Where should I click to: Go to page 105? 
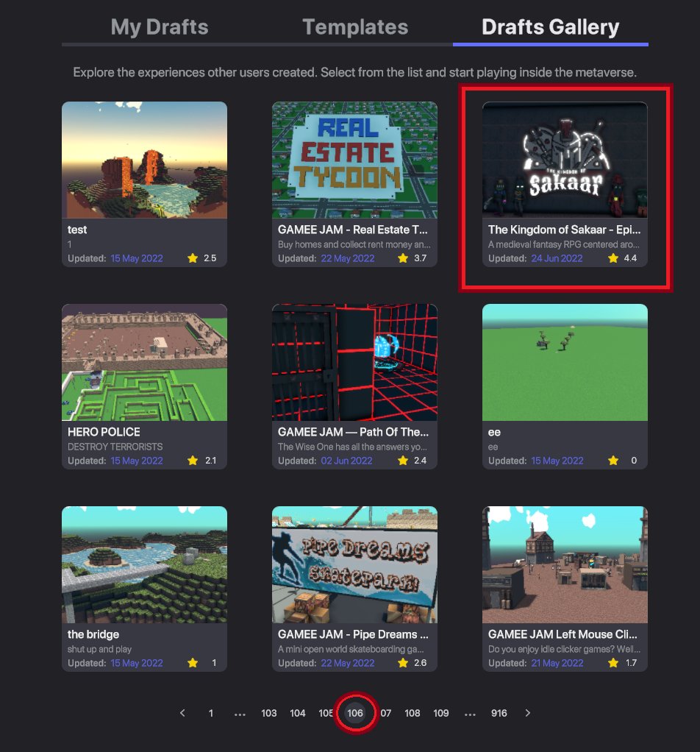[326, 713]
